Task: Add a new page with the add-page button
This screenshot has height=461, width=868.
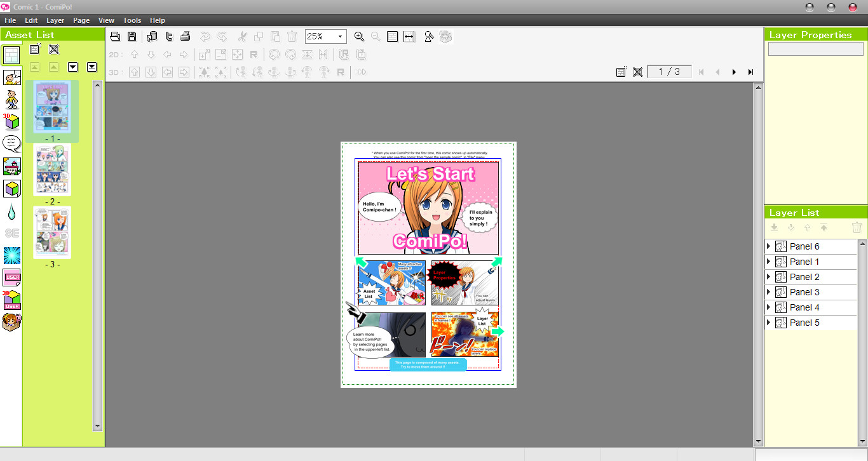Action: pos(621,72)
